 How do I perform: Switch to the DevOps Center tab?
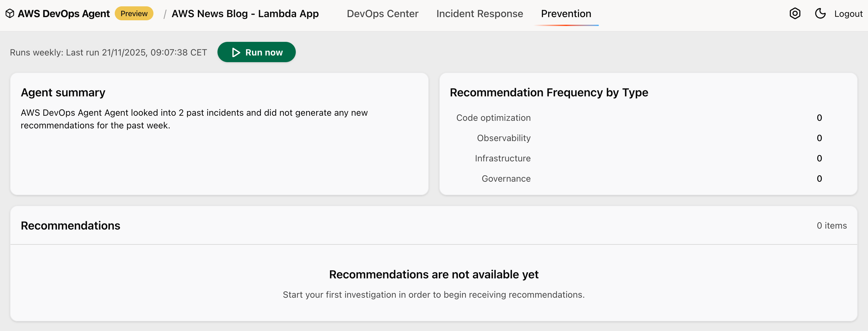click(x=382, y=14)
